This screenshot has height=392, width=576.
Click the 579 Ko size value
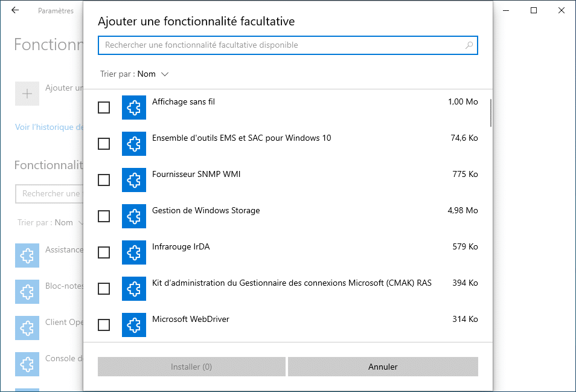tap(465, 246)
